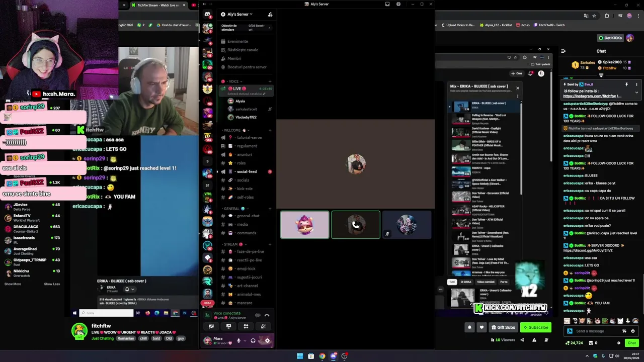644x362 pixels.
Task: Edit the voice channel status pencil icon
Action: 263,94
